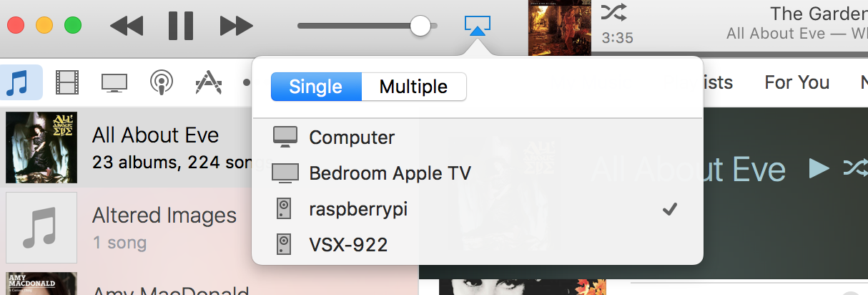Pause playback with the pause button

[x=181, y=26]
